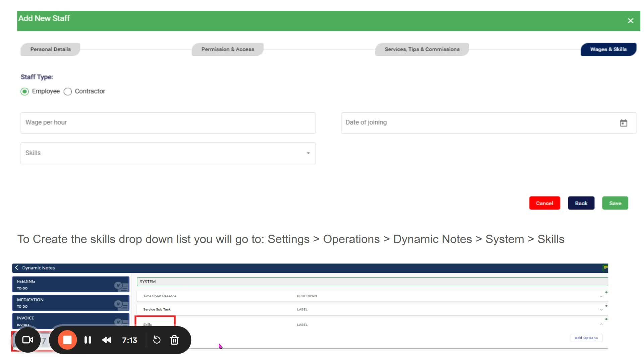Viewport: 644px width, 362px height.
Task: Click the green Save button
Action: click(615, 203)
